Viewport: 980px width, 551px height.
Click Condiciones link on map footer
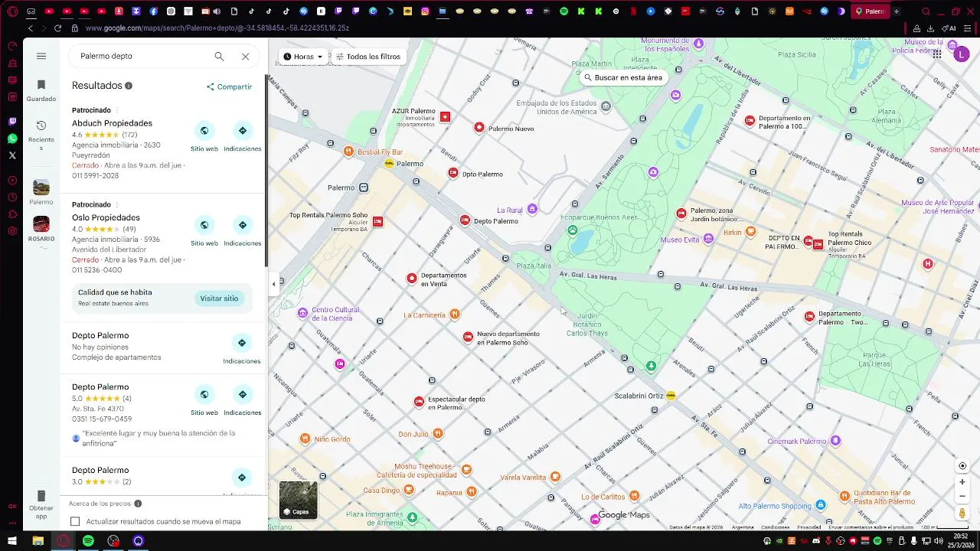tap(776, 527)
